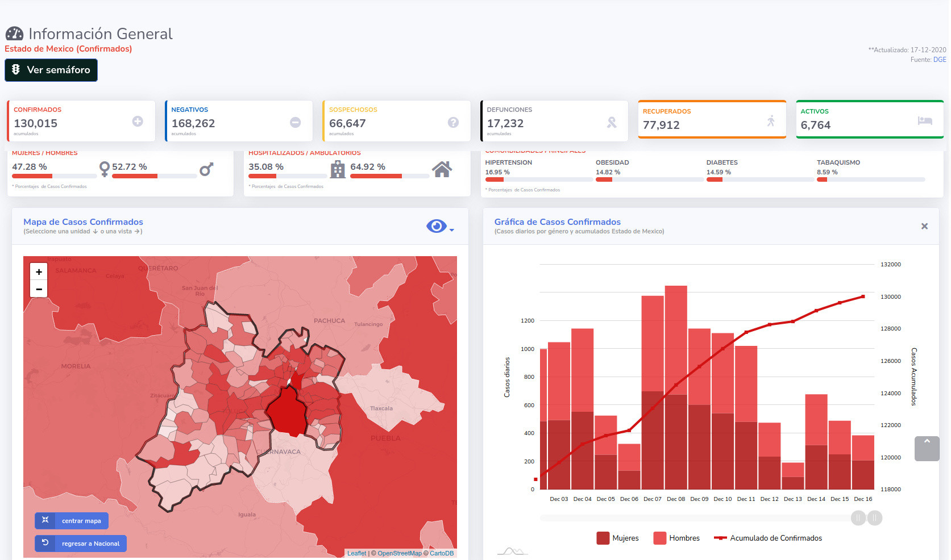The height and width of the screenshot is (560, 951).
Task: Click the plus icon in Confirmados card
Action: (x=138, y=122)
